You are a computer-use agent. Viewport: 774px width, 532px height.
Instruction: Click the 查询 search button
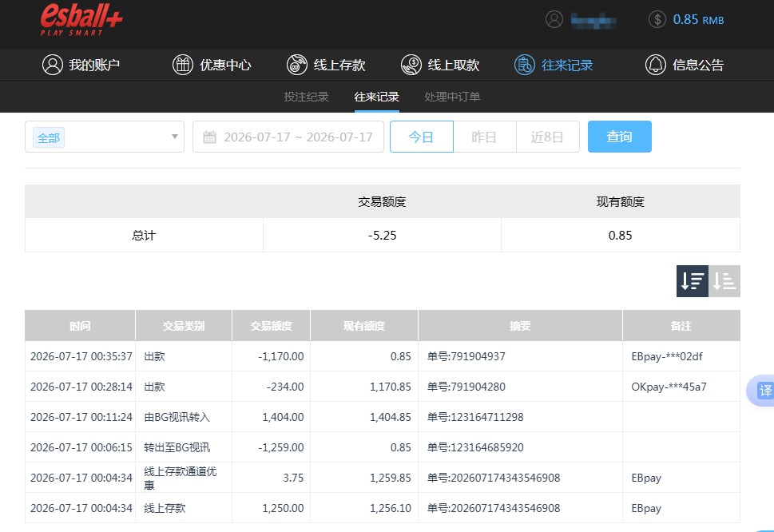click(620, 137)
